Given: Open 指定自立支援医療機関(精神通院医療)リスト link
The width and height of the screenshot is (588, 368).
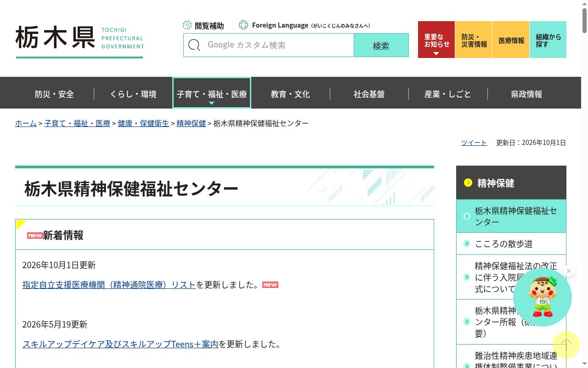Looking at the screenshot, I should click(x=109, y=285).
